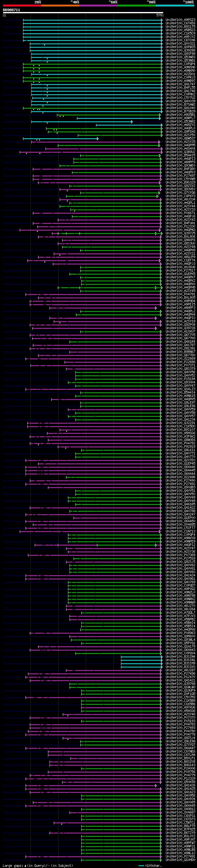Select the UniRef100_B4FL55 label

pos(180,88)
